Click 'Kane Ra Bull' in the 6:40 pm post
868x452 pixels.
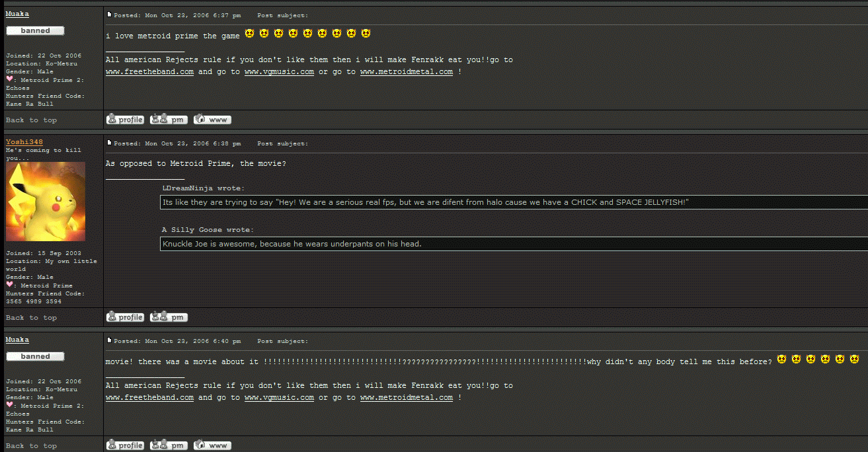[x=30, y=430]
